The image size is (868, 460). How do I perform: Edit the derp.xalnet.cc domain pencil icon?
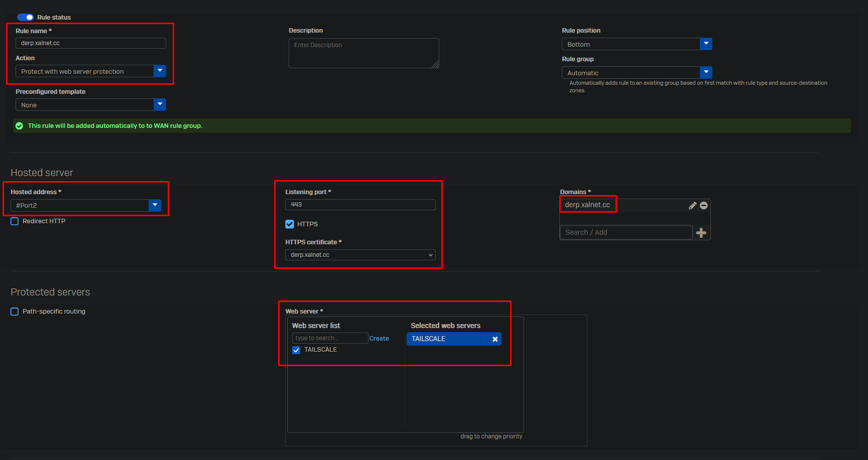click(x=692, y=205)
